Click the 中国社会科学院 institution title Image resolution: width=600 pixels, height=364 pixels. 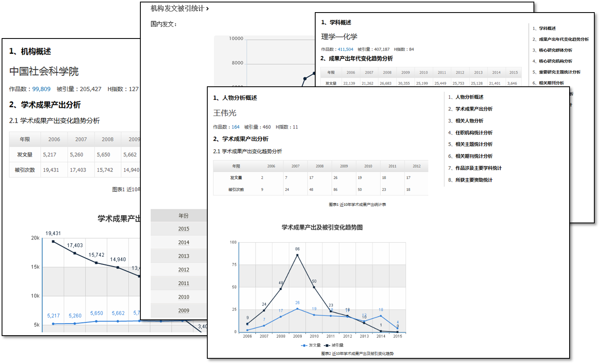tap(44, 71)
